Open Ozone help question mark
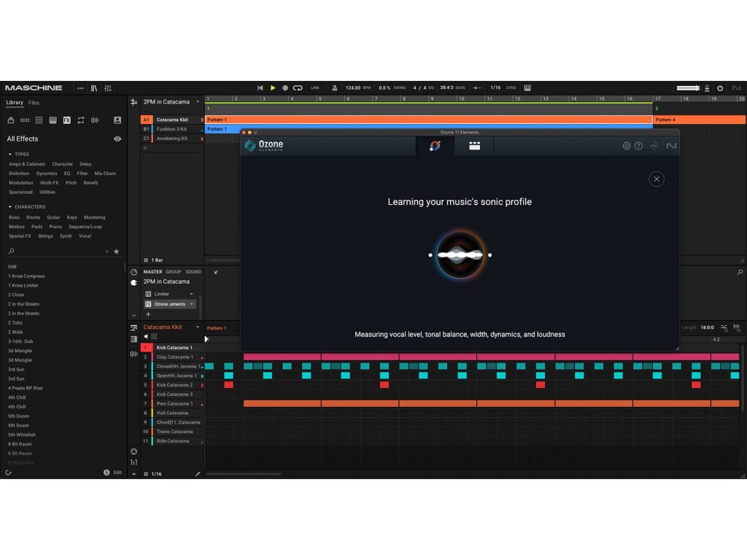Screen dimensions: 747x560 pyautogui.click(x=638, y=146)
